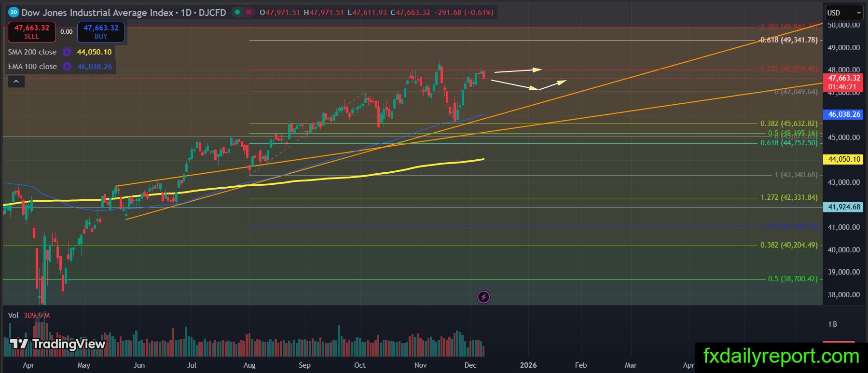
Task: Click the pink approximation data icon
Action: pos(248,13)
